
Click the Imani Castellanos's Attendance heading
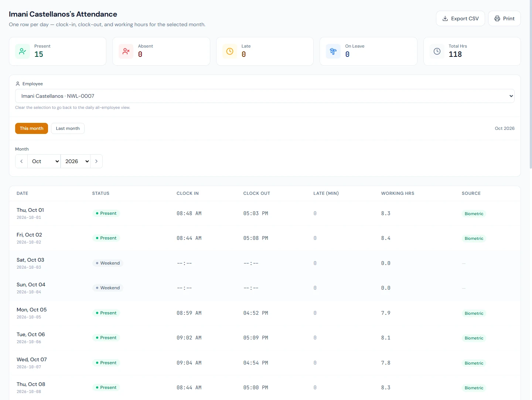(63, 14)
